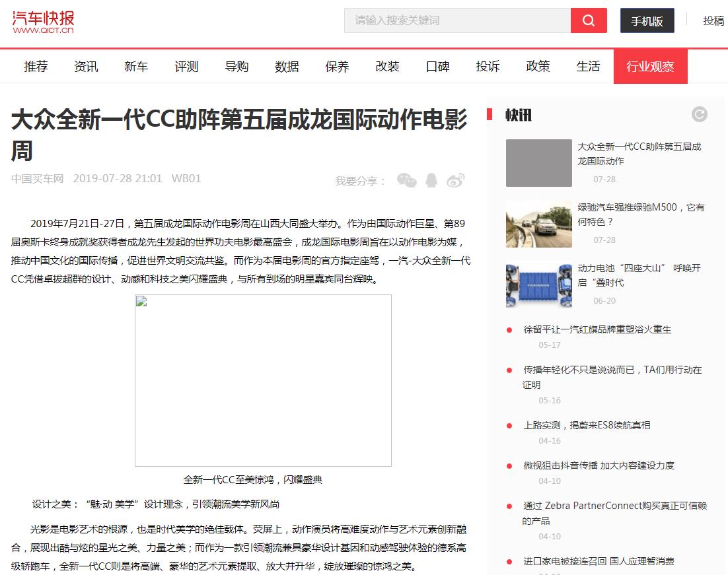Open news 通过 Zebra PartnerConnect购买真正可信赖的产品

click(x=614, y=513)
